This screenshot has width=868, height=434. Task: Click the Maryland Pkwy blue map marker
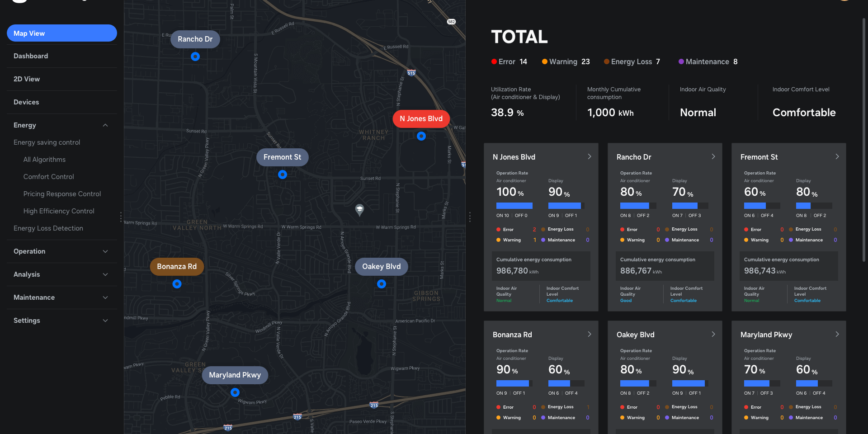(235, 392)
